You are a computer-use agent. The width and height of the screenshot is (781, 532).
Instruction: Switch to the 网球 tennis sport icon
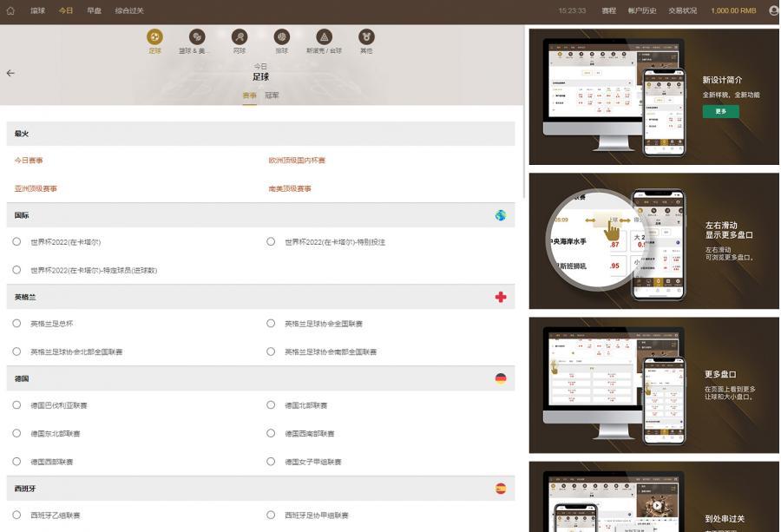[239, 38]
